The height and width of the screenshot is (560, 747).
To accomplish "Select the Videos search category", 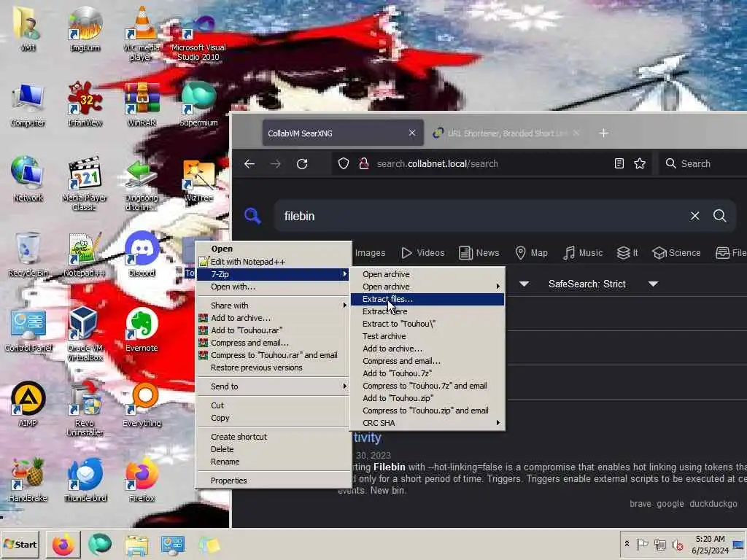I will [x=423, y=253].
